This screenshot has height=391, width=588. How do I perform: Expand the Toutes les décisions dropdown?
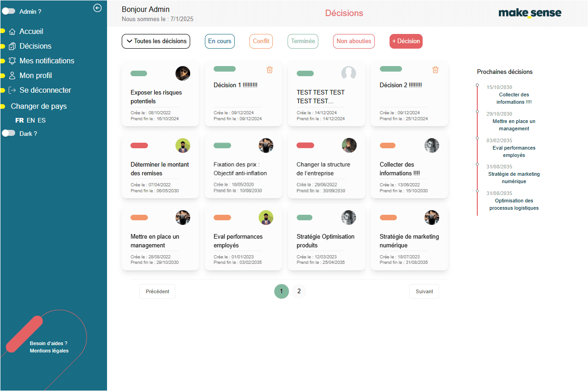pyautogui.click(x=156, y=41)
